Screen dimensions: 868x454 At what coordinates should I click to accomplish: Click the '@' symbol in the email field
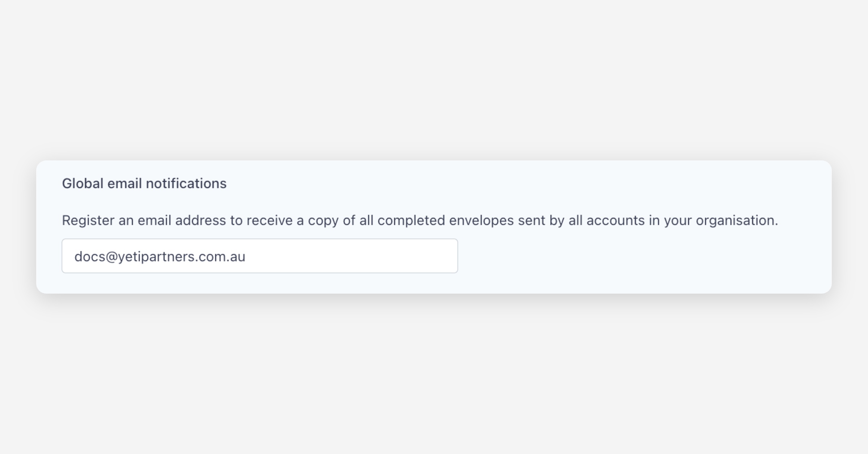pos(111,257)
